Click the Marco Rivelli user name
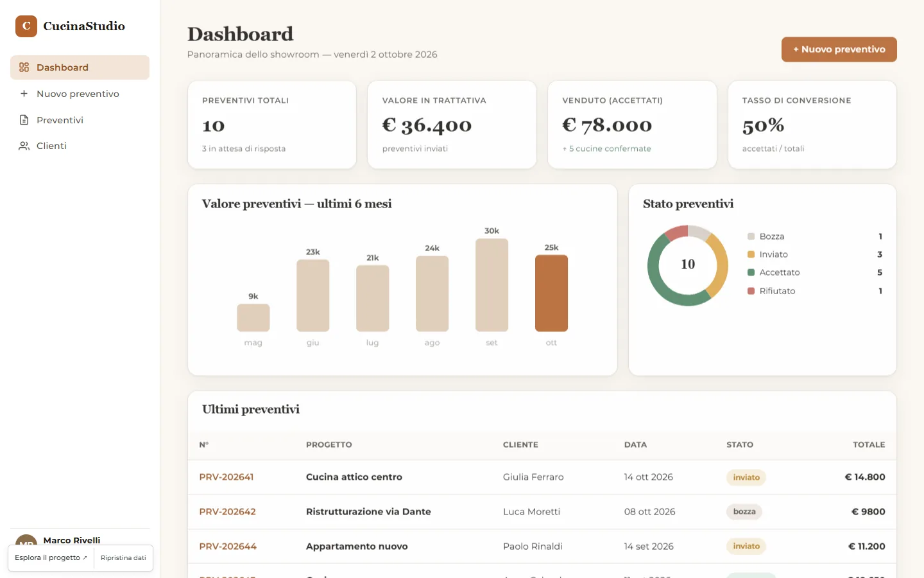Viewport: 924px width, 578px height. pyautogui.click(x=72, y=540)
